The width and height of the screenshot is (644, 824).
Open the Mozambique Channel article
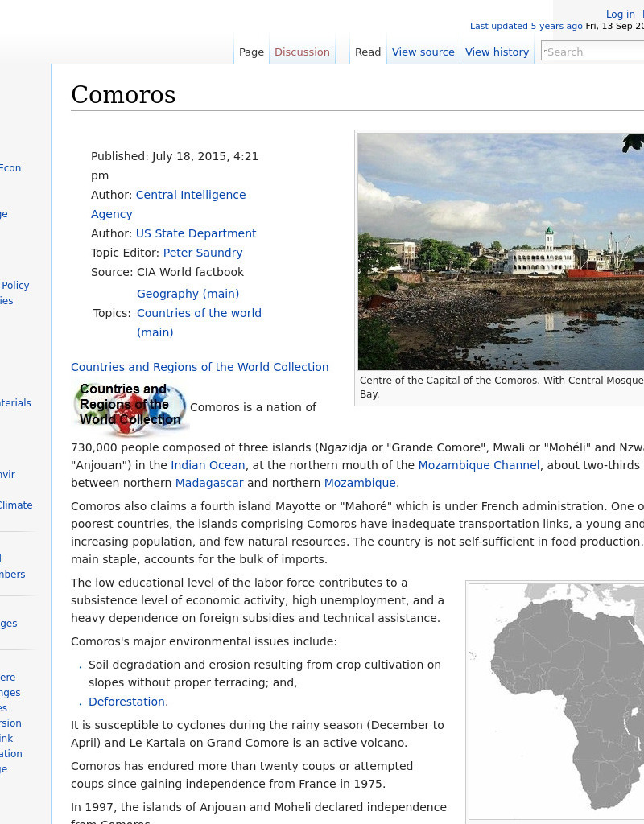point(479,464)
